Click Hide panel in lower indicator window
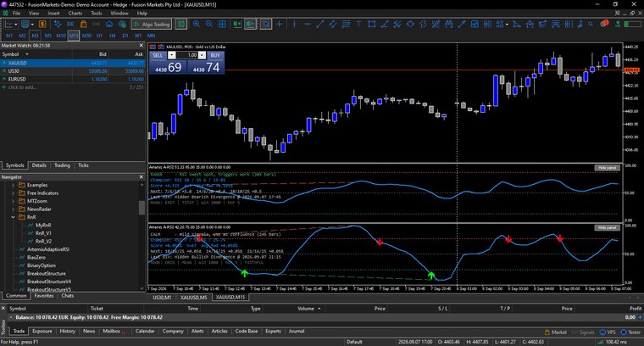 click(x=607, y=227)
